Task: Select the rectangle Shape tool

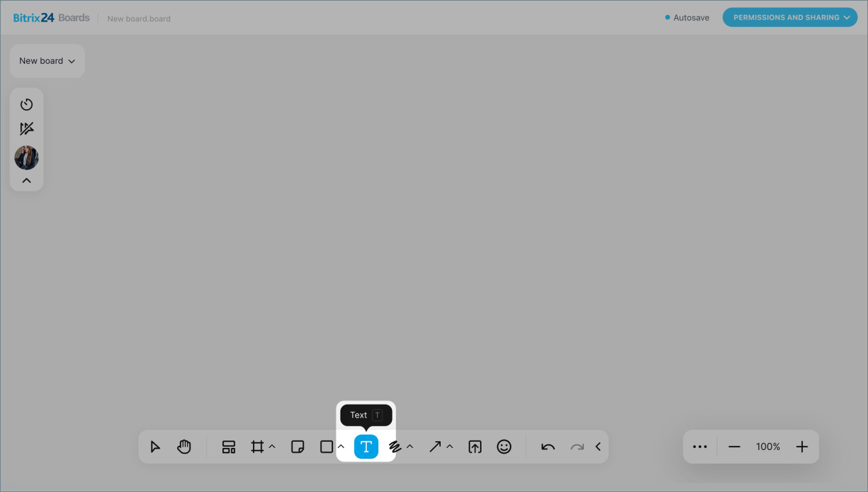Action: [326, 447]
